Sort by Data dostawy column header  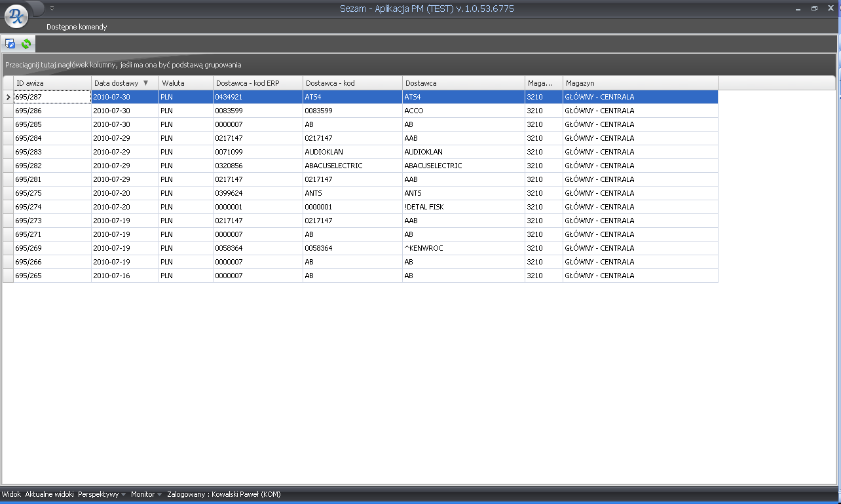point(125,83)
